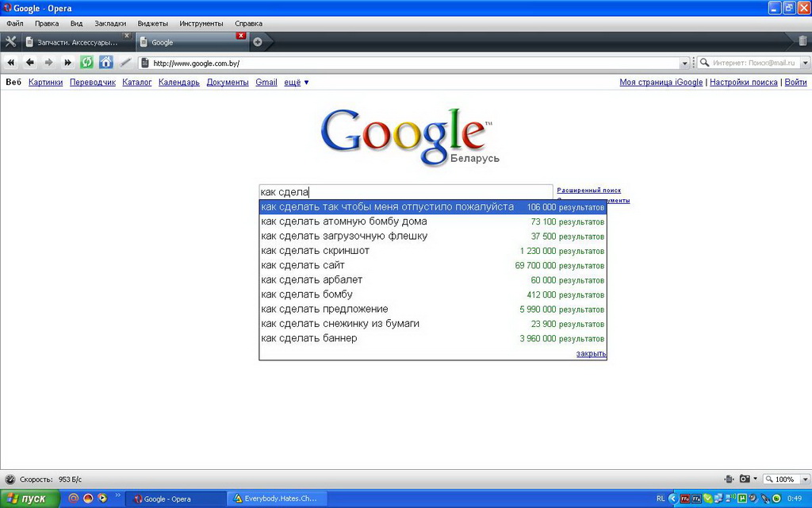Click the Opera panels wrench icon
Screen dimensions: 812x508
[x=10, y=41]
